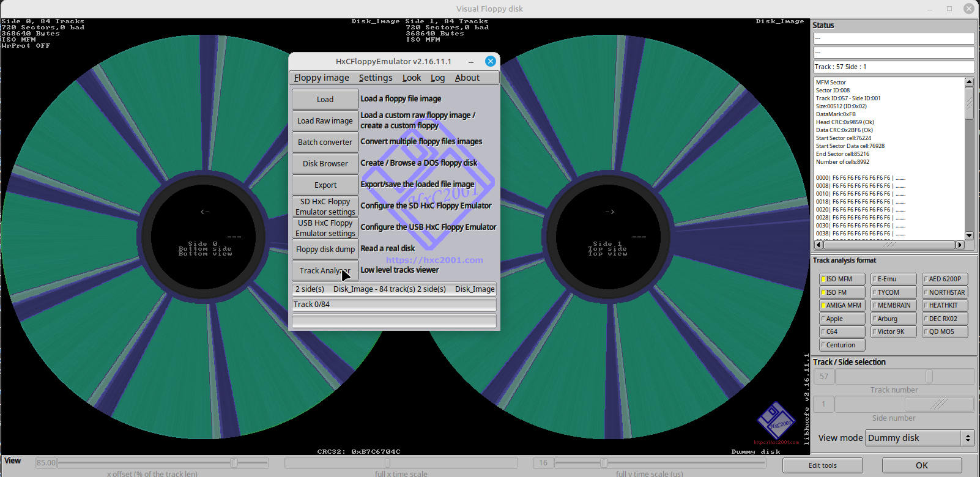
Task: Toggle ISO MFM track analysis
Action: [x=842, y=279]
